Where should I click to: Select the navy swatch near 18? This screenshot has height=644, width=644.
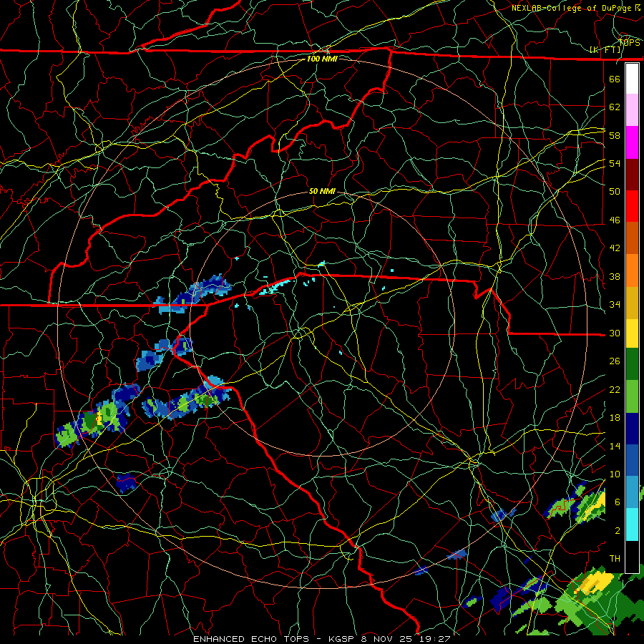click(632, 429)
